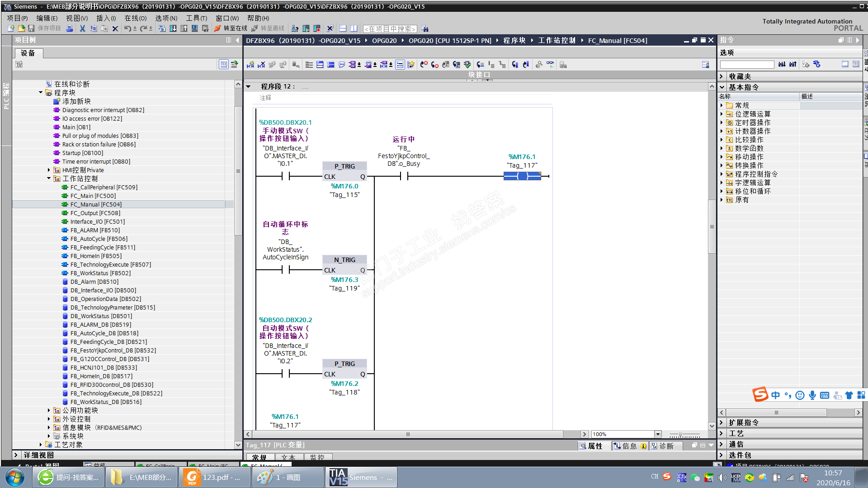Expand the 位逻辑运算 instruction folder
Viewport: 868px width, 488px height.
tap(722, 114)
